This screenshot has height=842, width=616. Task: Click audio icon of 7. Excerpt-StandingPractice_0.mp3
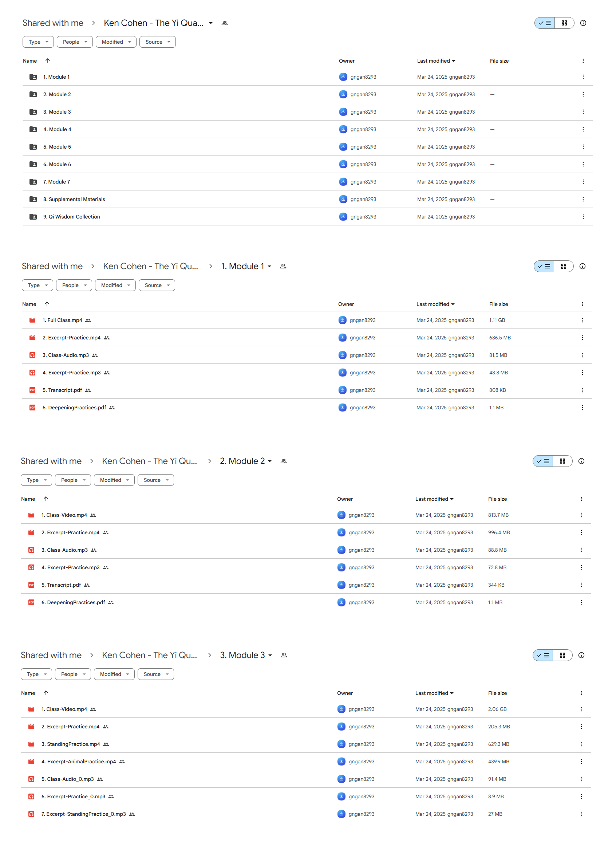coord(31,814)
